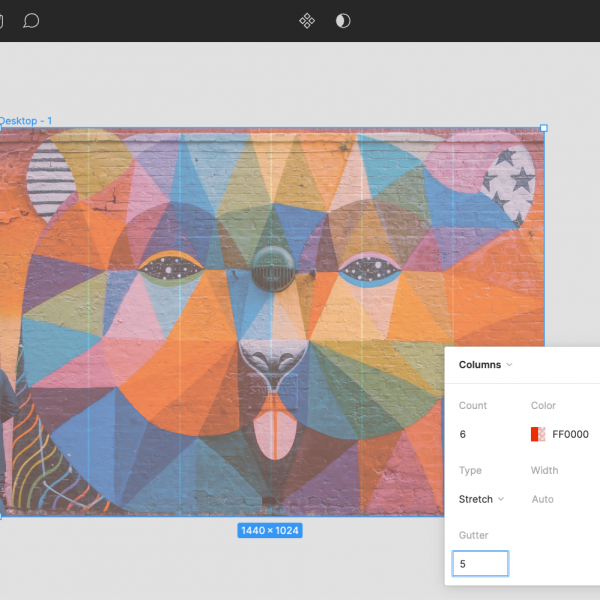This screenshot has height=600, width=600.
Task: Expand the Stretch type dropdown
Action: [482, 499]
